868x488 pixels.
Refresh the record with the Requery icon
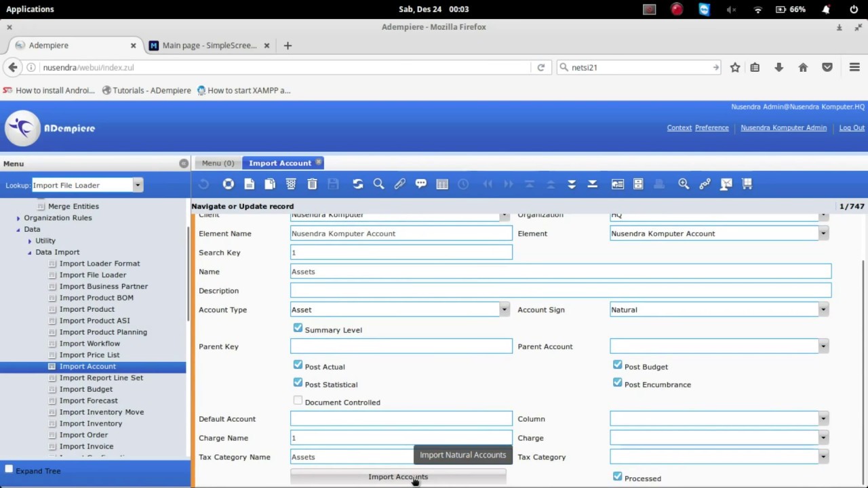(x=358, y=184)
